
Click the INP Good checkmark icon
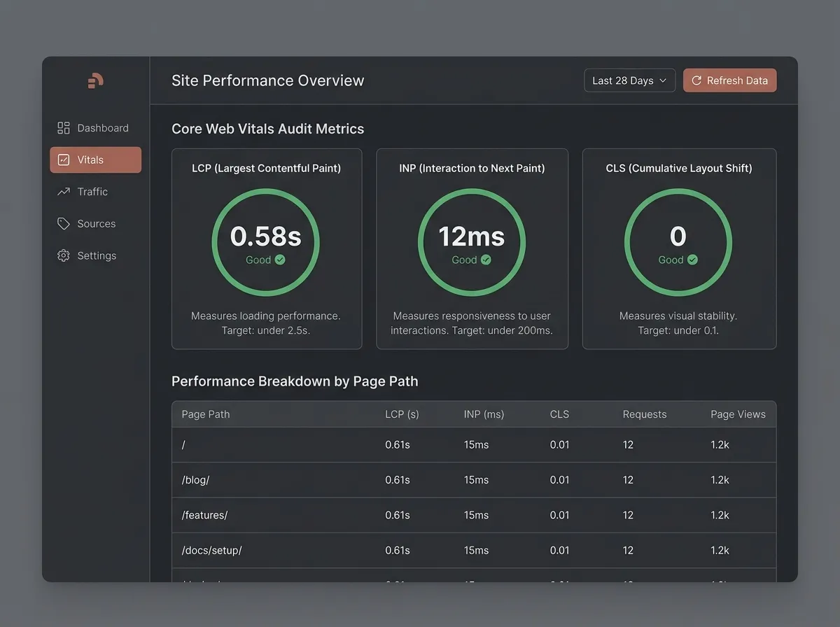pyautogui.click(x=486, y=260)
